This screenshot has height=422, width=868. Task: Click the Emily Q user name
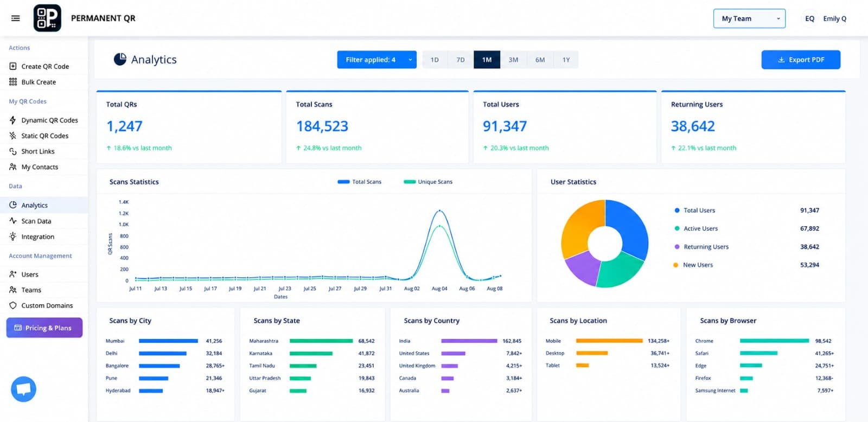(834, 18)
